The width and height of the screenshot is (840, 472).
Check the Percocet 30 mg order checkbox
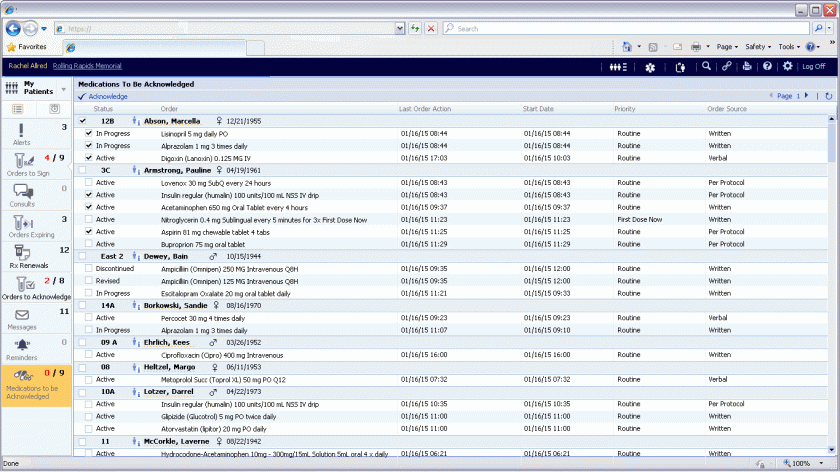89,318
